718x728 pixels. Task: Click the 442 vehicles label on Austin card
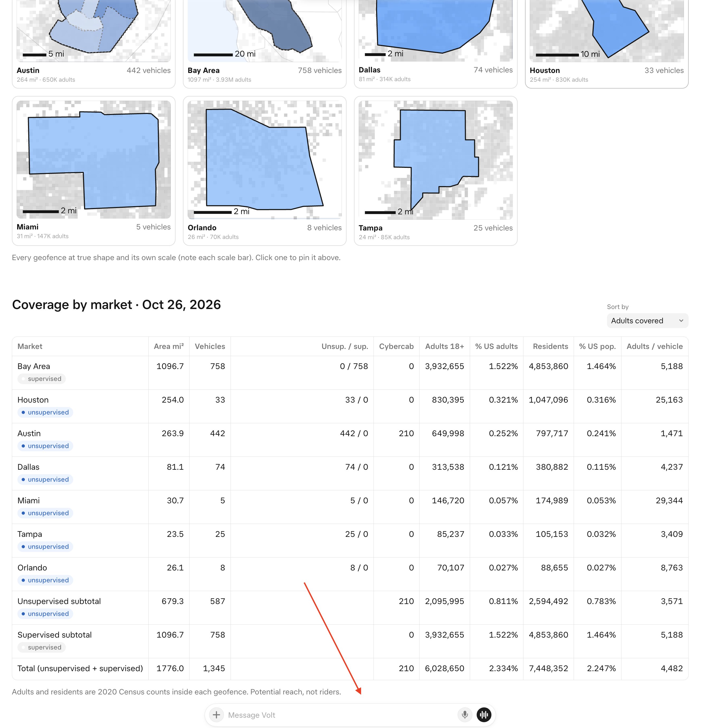[x=149, y=71]
